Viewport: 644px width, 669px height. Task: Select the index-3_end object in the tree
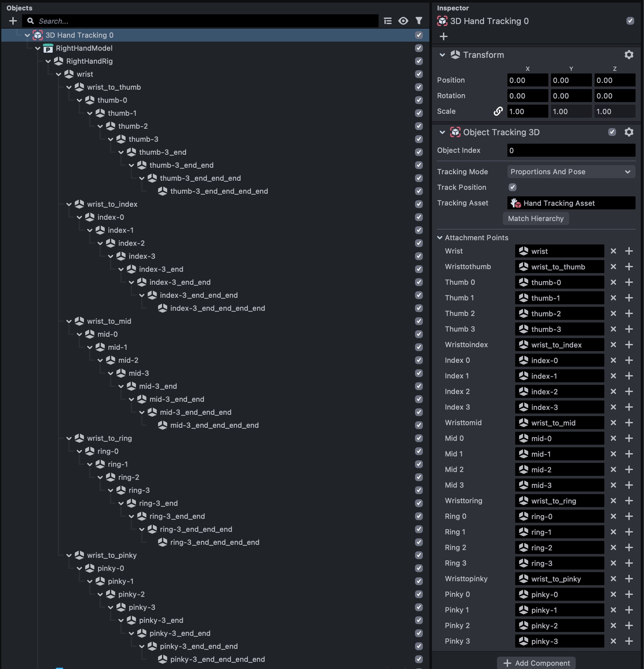tap(161, 269)
